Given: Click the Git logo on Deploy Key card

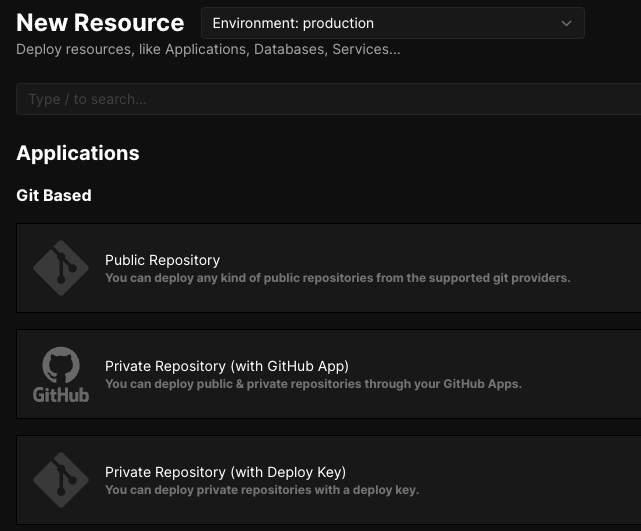Looking at the screenshot, I should 61,480.
